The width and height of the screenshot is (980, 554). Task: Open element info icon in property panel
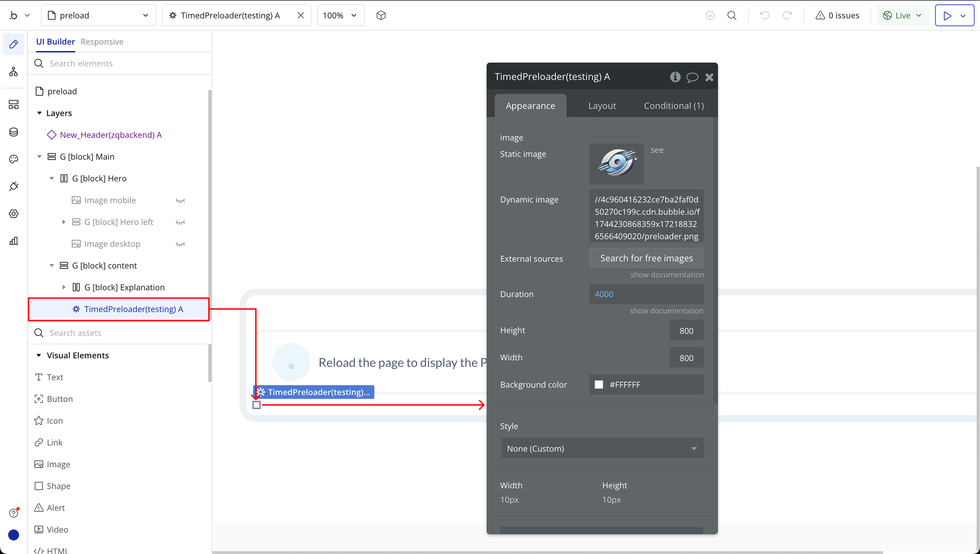click(675, 77)
